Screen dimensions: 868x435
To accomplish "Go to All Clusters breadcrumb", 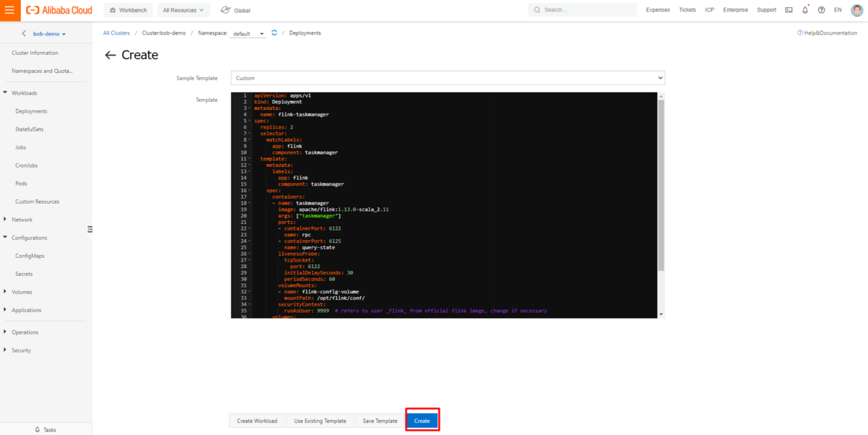I will 116,33.
